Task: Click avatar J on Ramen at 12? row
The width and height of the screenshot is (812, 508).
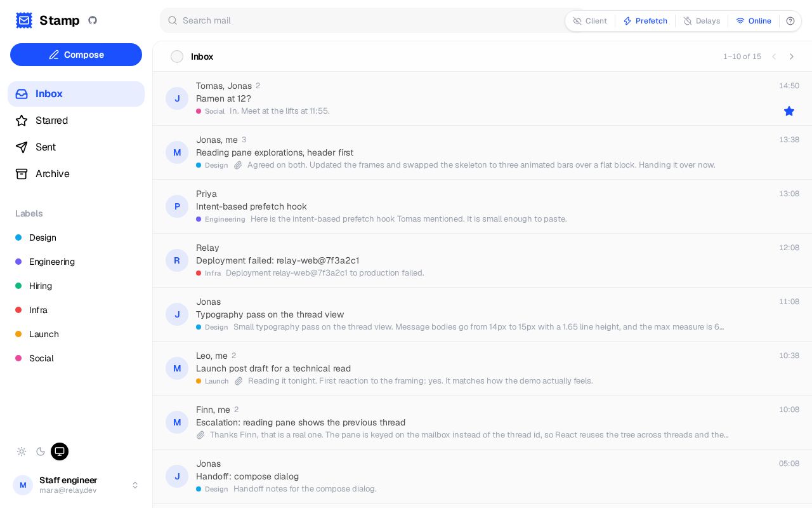Action: (177, 98)
